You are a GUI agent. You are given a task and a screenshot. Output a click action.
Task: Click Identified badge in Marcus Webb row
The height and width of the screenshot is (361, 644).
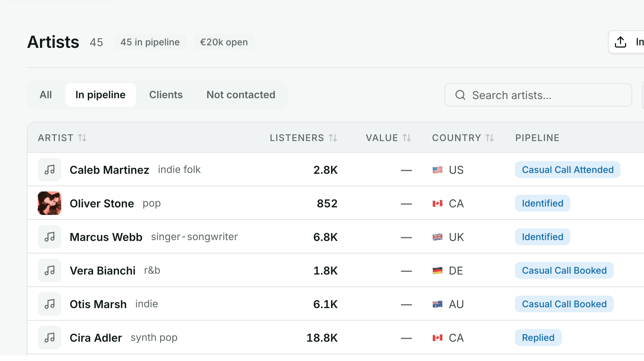click(543, 237)
